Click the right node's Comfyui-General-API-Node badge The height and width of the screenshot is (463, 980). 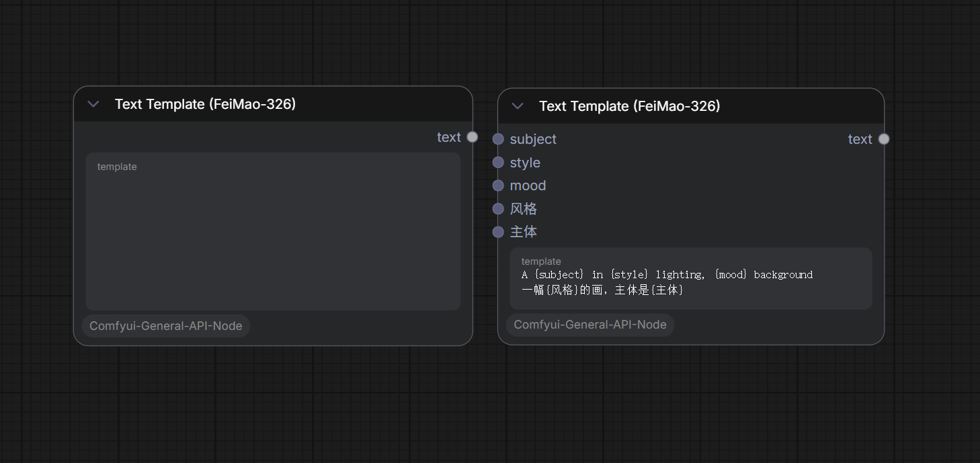pos(590,325)
